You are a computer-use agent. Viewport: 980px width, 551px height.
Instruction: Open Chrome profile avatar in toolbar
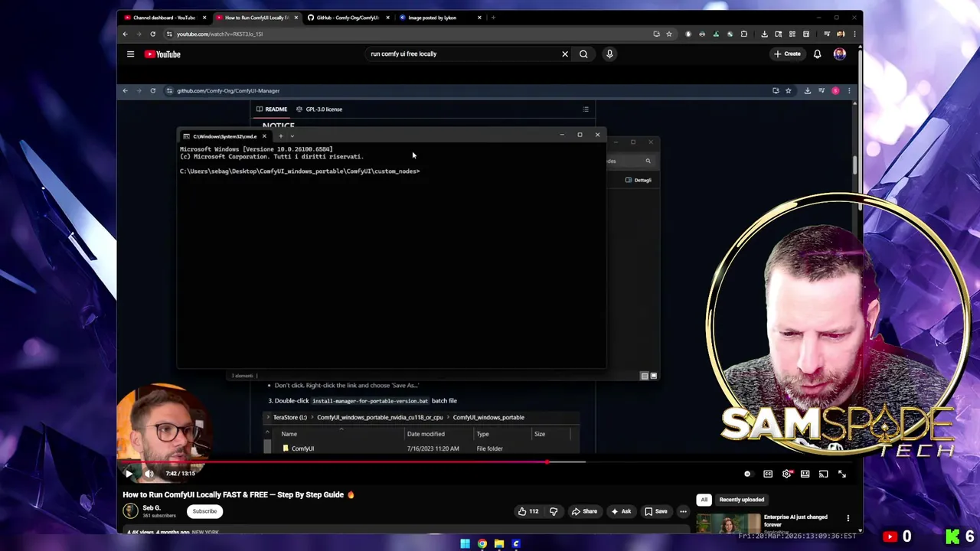tap(841, 34)
